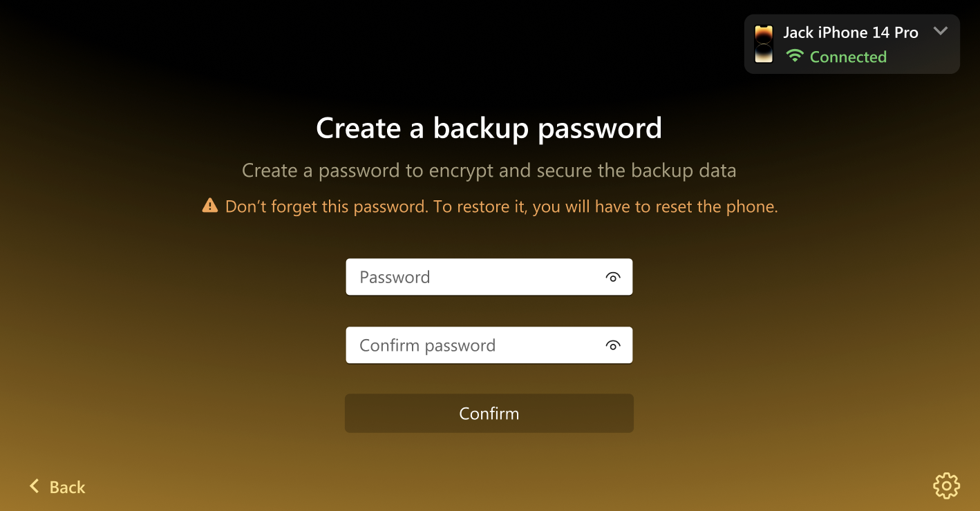The width and height of the screenshot is (980, 511).
Task: Open the Jack iPhone 14 Pro device list
Action: [851, 44]
